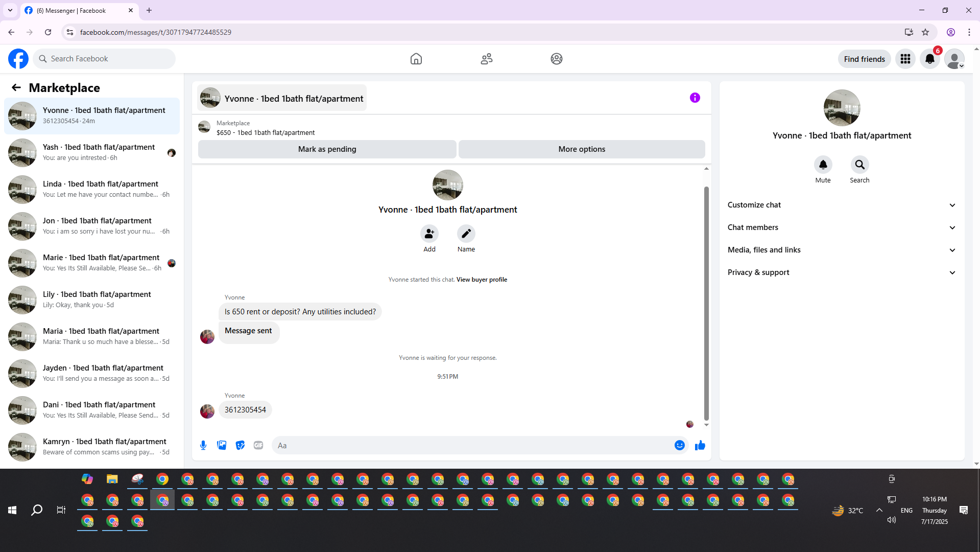980x552 pixels.
Task: Open the ENG language indicator
Action: tap(906, 510)
